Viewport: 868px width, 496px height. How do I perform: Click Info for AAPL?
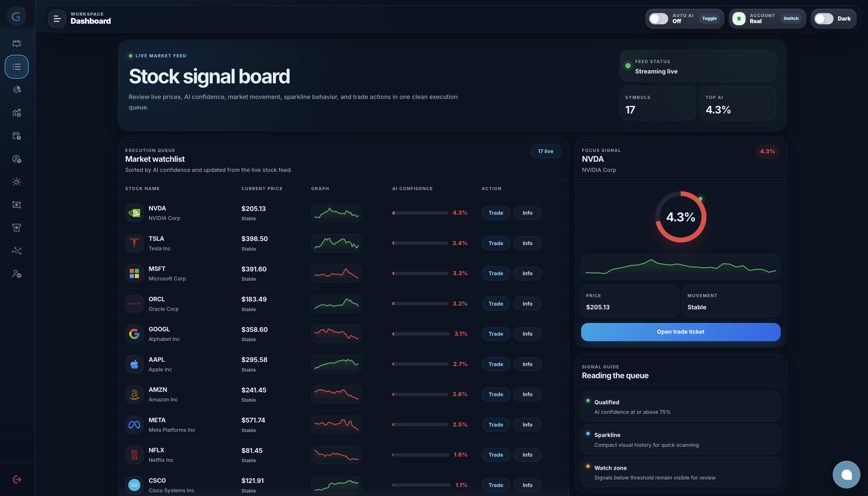(x=528, y=364)
